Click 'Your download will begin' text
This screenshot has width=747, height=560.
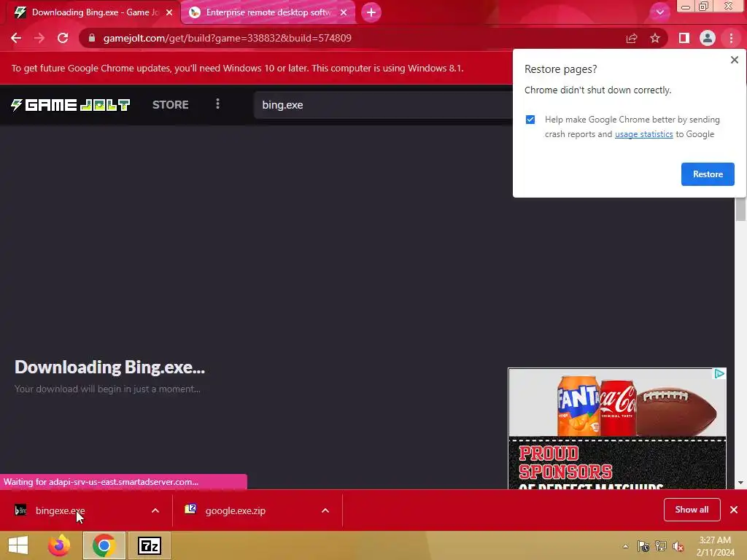click(x=107, y=389)
